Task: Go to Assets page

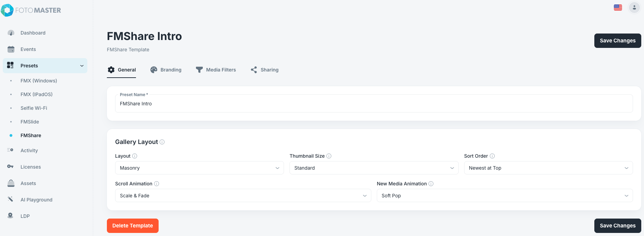Action: point(28,183)
